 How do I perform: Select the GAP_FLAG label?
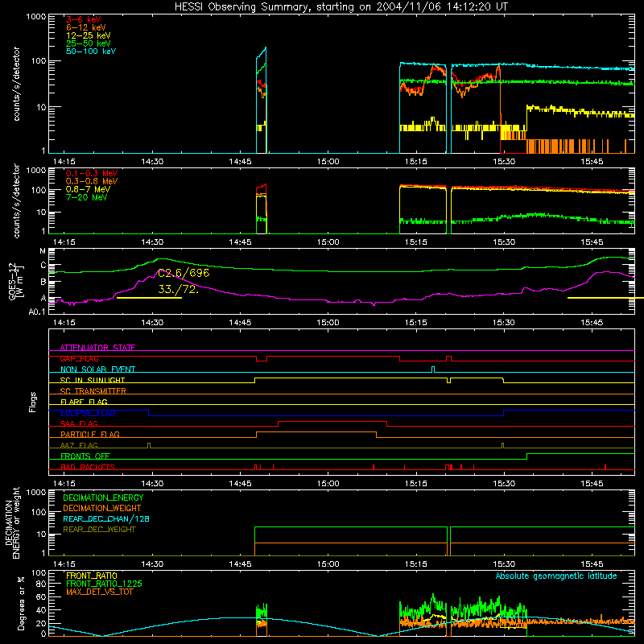tap(79, 358)
